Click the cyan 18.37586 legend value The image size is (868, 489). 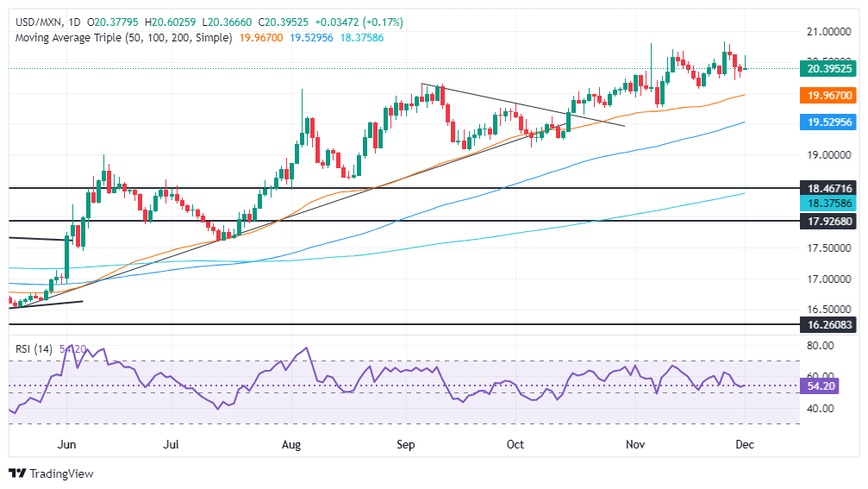(362, 38)
